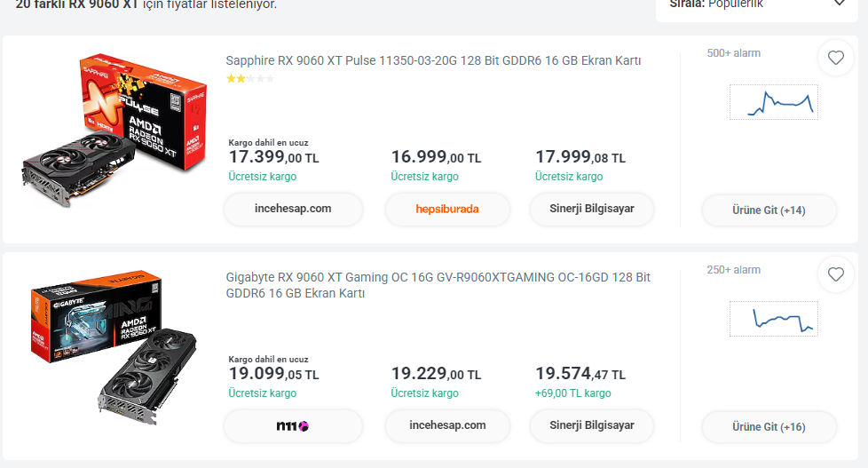Image resolution: width=868 pixels, height=468 pixels.
Task: Go to Sinerji Bilgisayar offer for Sapphire
Action: click(x=592, y=210)
